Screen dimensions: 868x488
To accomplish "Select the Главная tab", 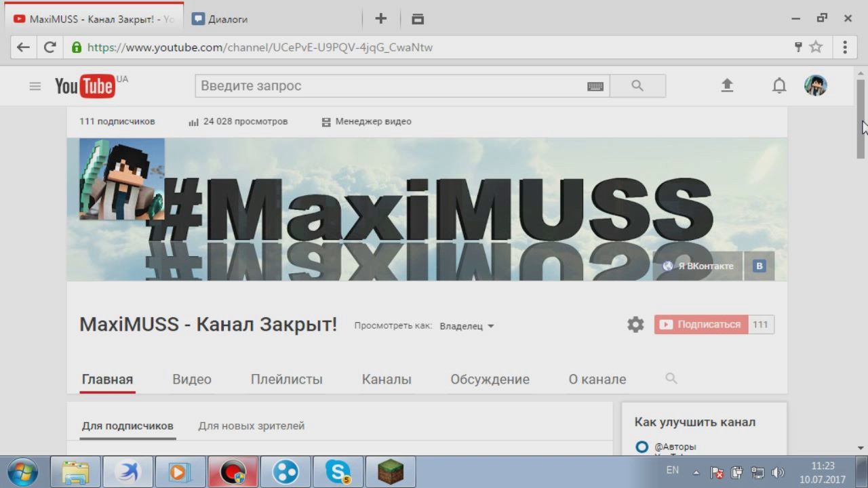I will (107, 380).
